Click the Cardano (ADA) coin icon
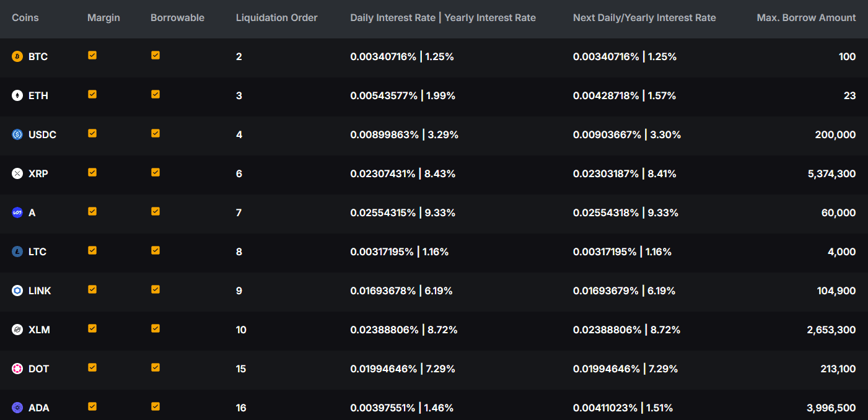This screenshot has height=420, width=868. 17,408
